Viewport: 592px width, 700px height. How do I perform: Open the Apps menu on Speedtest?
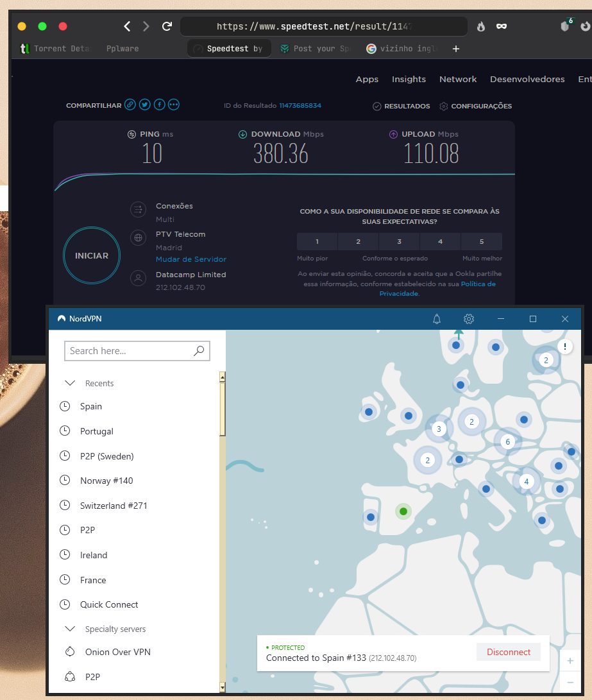367,79
